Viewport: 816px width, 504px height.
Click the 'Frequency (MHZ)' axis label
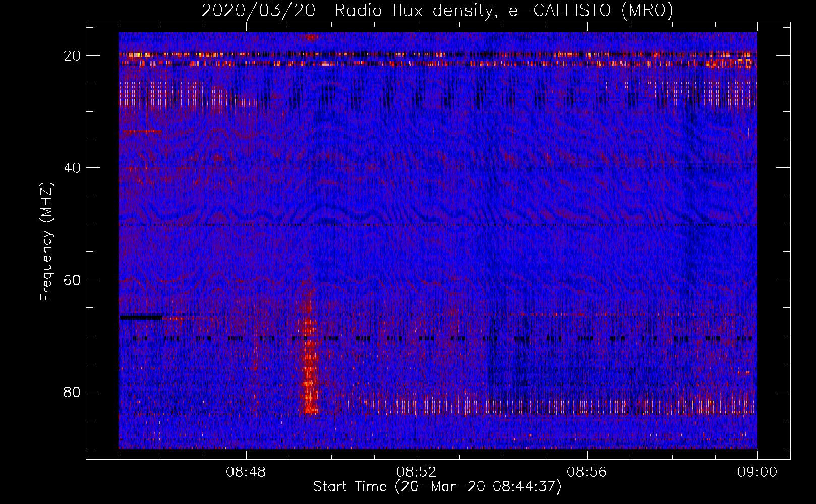coord(46,242)
